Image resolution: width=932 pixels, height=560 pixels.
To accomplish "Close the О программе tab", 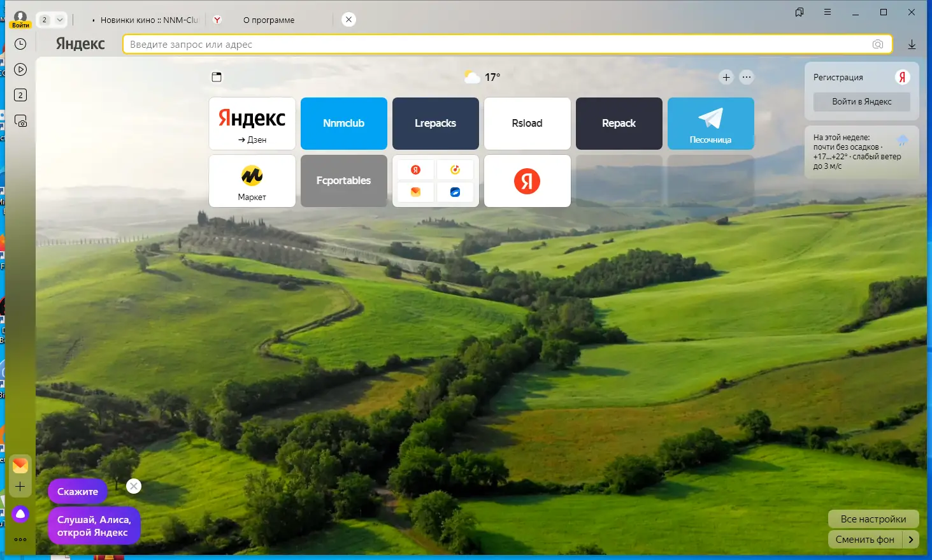I will [348, 20].
